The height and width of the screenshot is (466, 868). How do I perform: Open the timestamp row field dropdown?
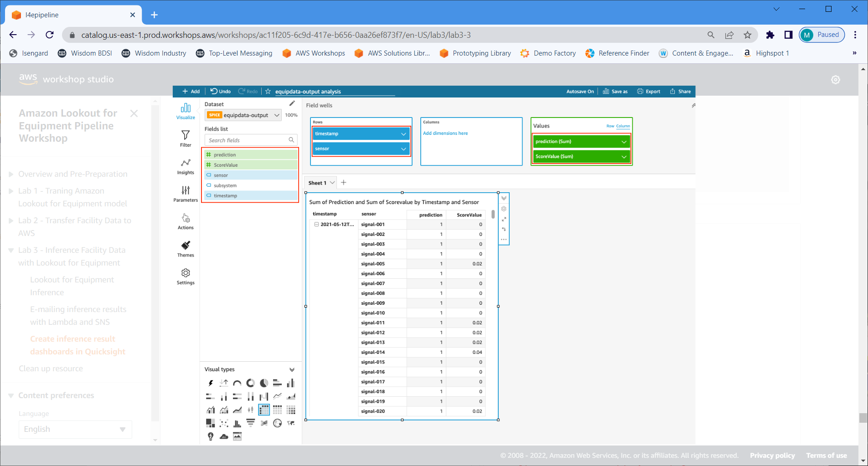coord(403,134)
